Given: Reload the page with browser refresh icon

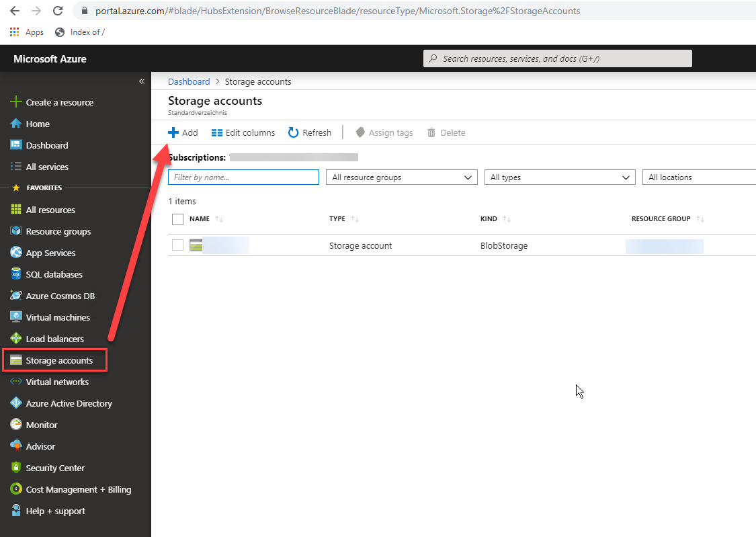Looking at the screenshot, I should [x=58, y=11].
